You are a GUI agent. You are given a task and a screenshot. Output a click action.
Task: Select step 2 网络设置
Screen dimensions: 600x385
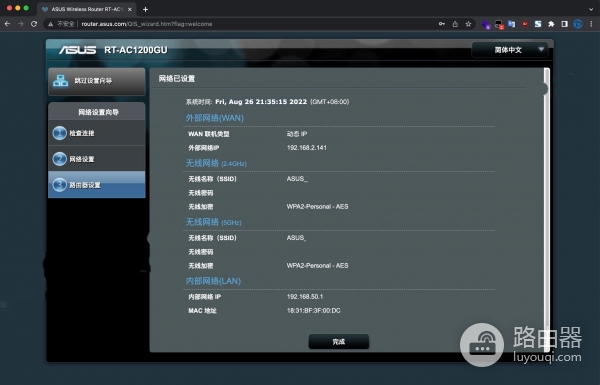[97, 159]
